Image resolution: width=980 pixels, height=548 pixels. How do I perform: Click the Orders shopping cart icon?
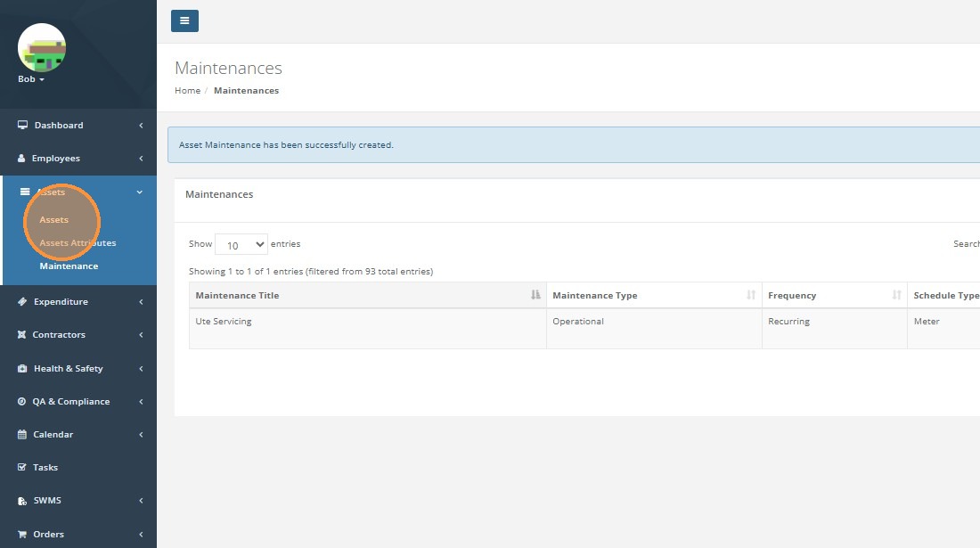click(23, 535)
